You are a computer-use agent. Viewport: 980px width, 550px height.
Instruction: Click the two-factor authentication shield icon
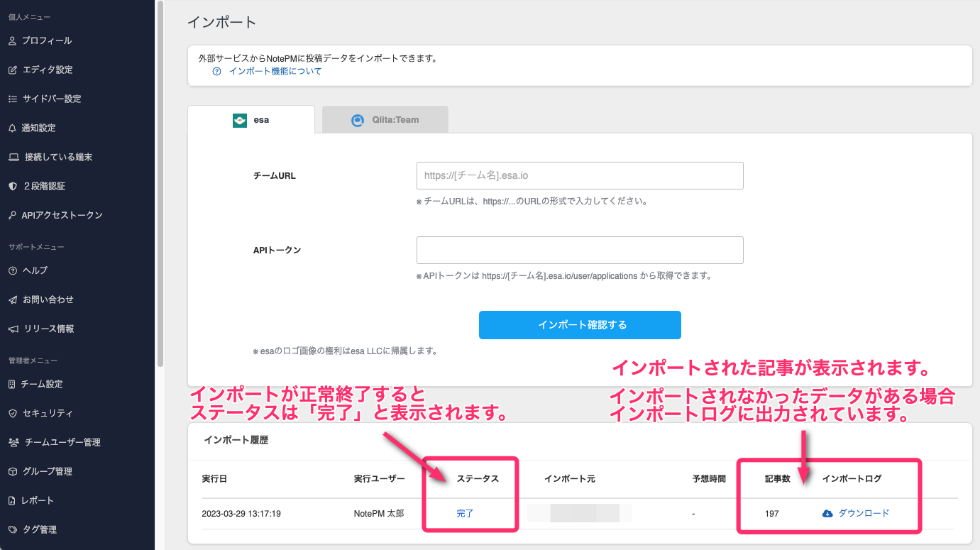pyautogui.click(x=12, y=187)
